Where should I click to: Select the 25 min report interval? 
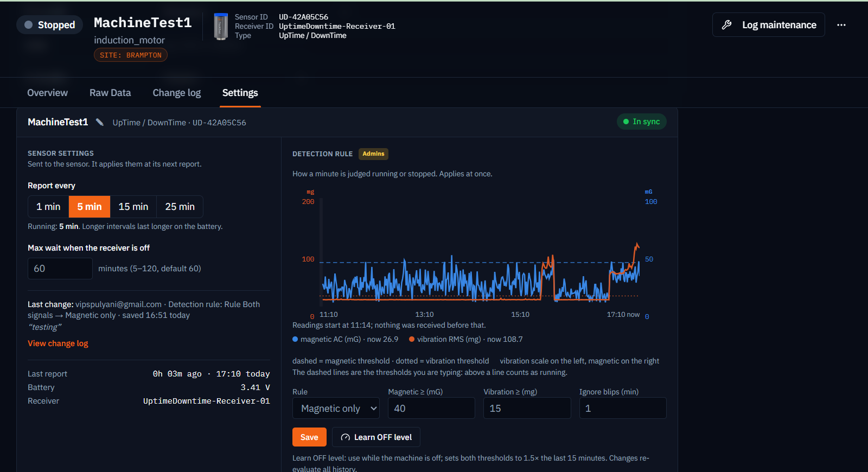tap(180, 207)
